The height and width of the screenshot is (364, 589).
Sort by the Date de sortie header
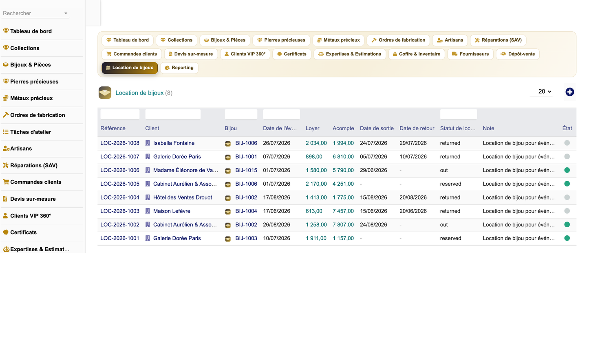377,128
